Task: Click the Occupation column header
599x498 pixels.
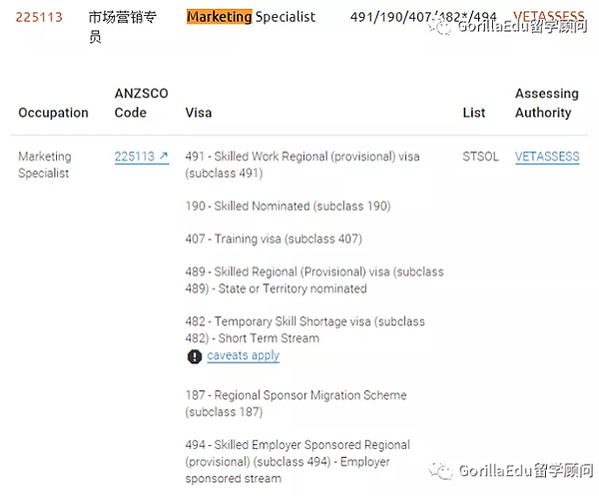Action: (53, 113)
